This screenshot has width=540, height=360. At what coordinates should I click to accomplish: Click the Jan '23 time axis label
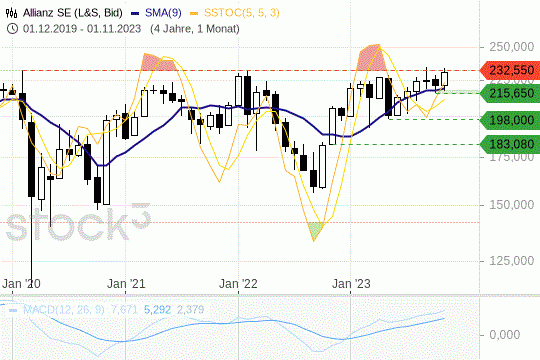tap(351, 284)
